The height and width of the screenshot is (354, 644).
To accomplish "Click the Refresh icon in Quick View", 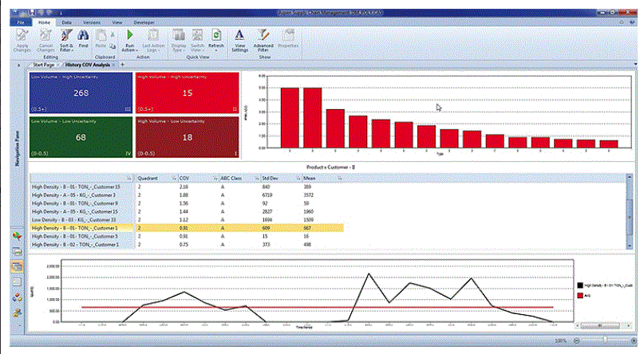I will pos(216,39).
